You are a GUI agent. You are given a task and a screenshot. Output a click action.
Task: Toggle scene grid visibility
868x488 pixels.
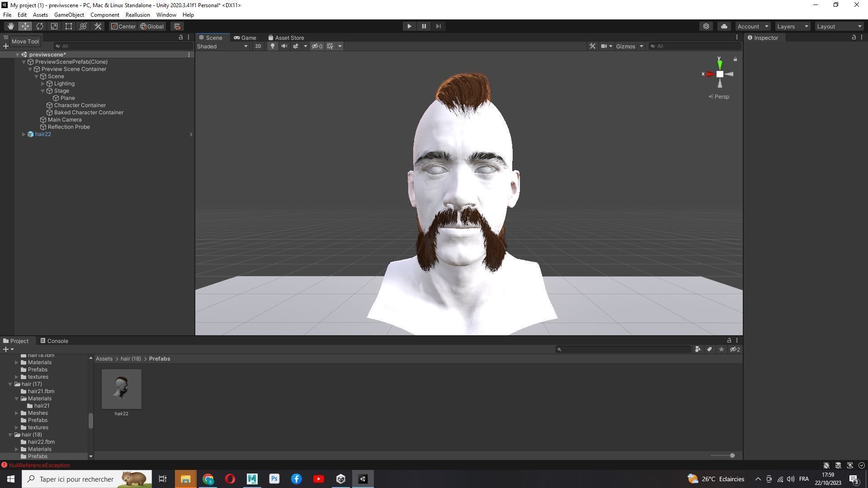[330, 46]
